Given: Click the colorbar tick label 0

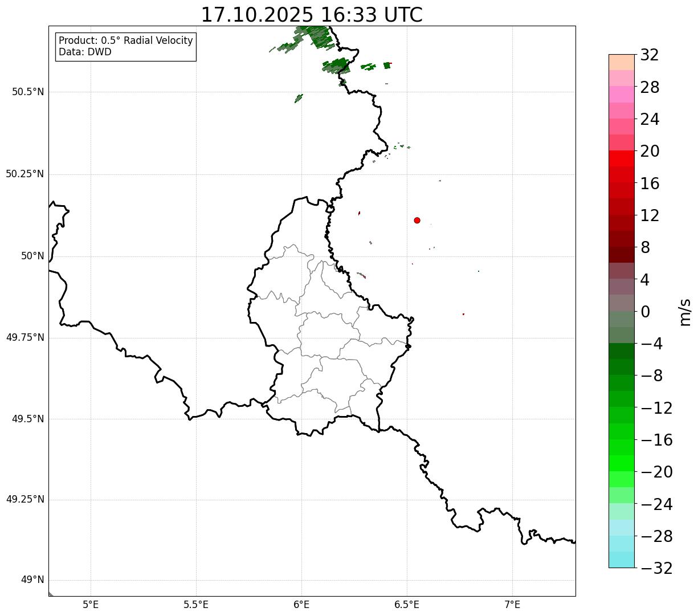Looking at the screenshot, I should coord(645,312).
